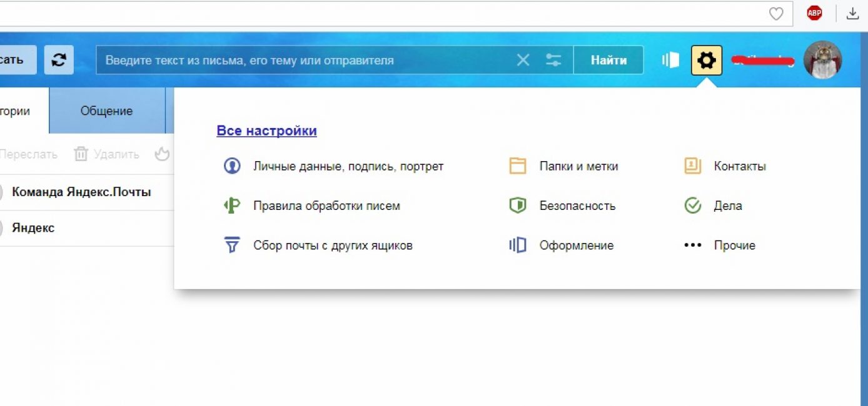Click the mail processing rules icon
The height and width of the screenshot is (406, 868).
pos(232,205)
